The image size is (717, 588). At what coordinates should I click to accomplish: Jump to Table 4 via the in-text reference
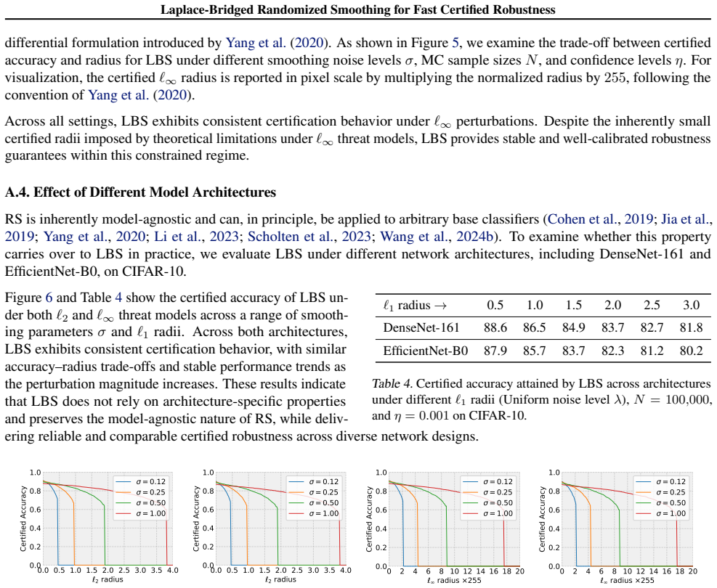pyautogui.click(x=118, y=298)
